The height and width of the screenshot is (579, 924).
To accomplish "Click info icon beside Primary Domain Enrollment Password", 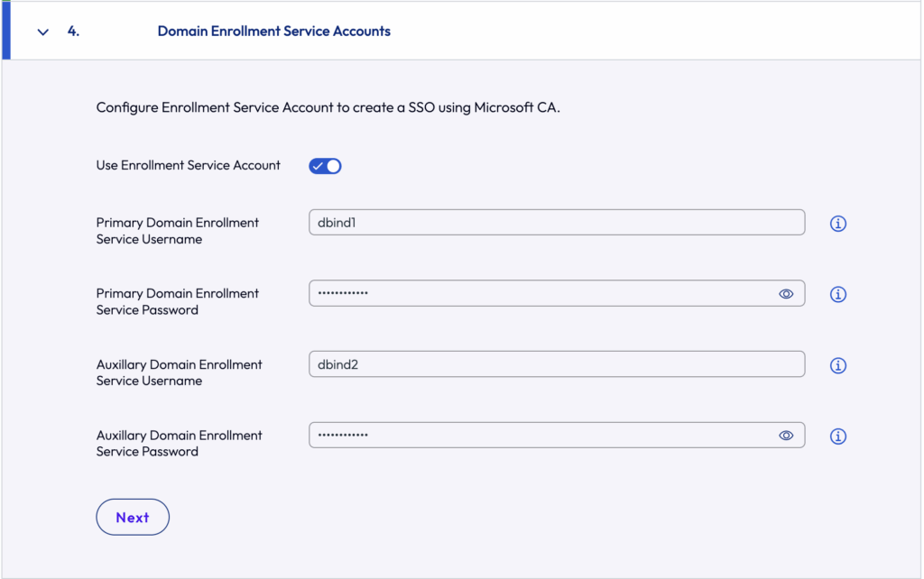I will [837, 294].
